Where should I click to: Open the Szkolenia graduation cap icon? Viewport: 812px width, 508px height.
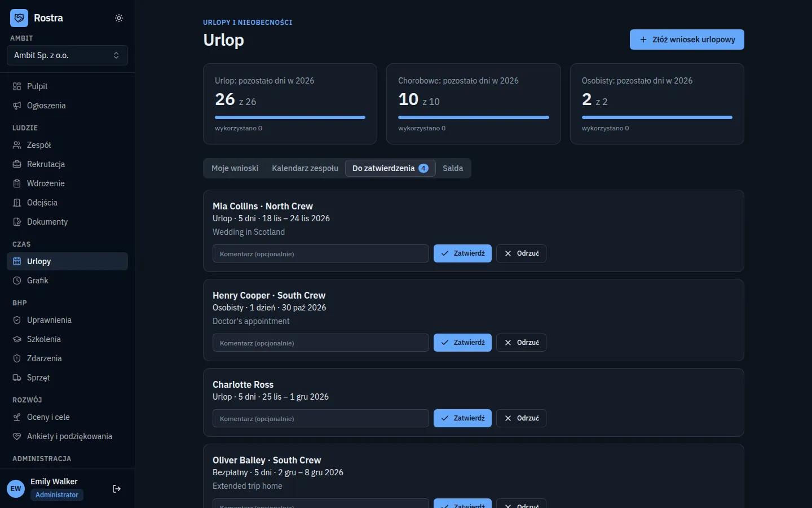tap(17, 339)
